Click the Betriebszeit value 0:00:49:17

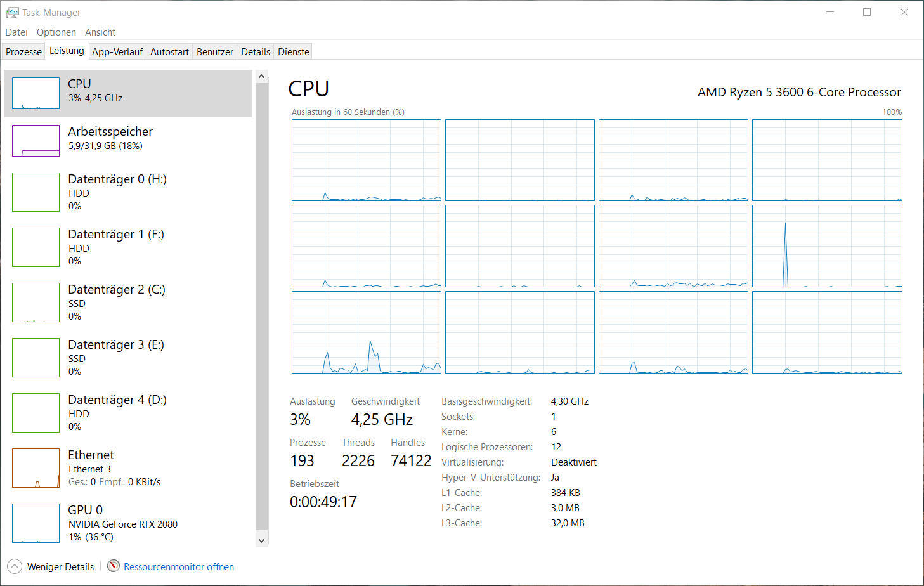coord(323,502)
